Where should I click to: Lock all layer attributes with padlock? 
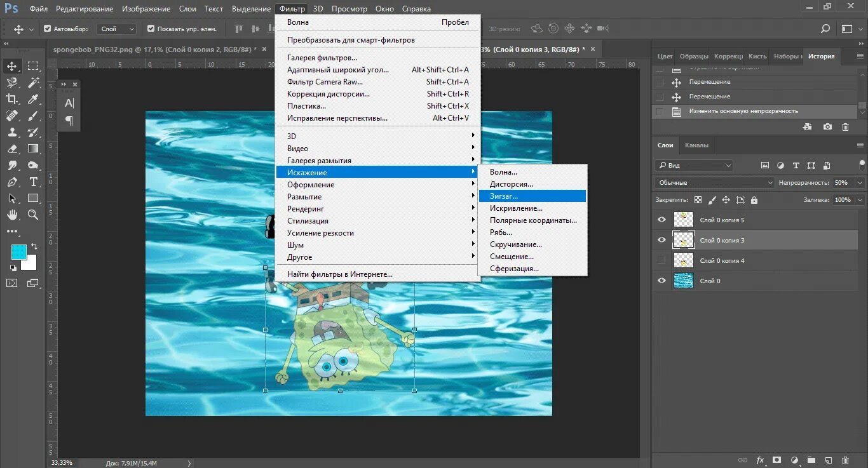point(754,200)
